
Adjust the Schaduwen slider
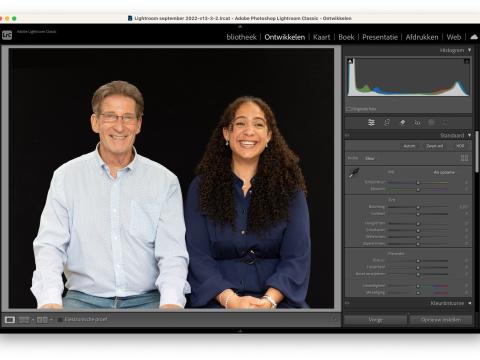[418, 230]
